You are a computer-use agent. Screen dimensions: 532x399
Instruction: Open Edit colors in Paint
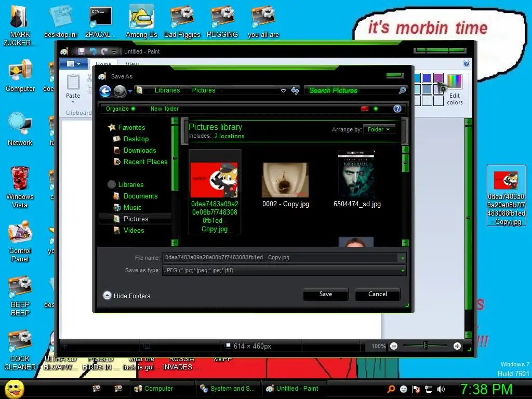click(455, 90)
